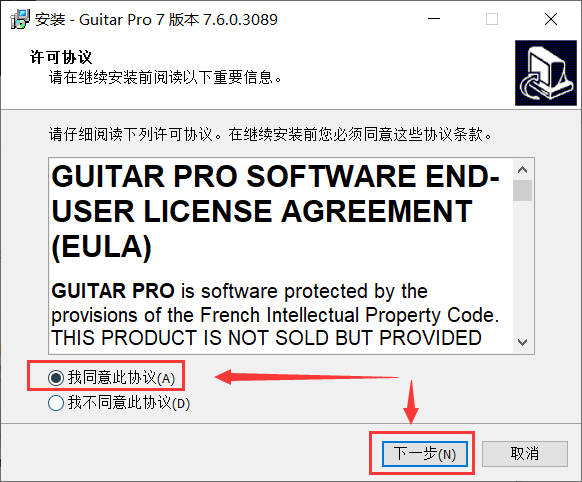Click the title bar text 安装 - Guitar Pro 7
This screenshot has height=482, width=582.
click(x=156, y=19)
